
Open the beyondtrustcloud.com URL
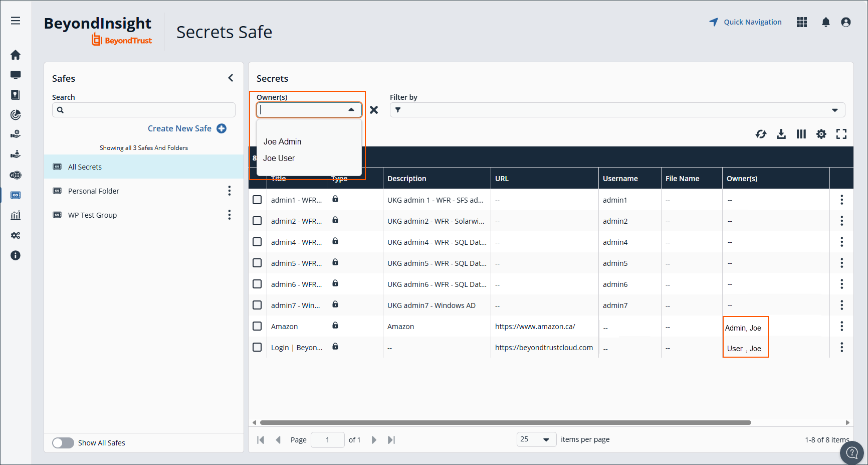click(x=544, y=348)
